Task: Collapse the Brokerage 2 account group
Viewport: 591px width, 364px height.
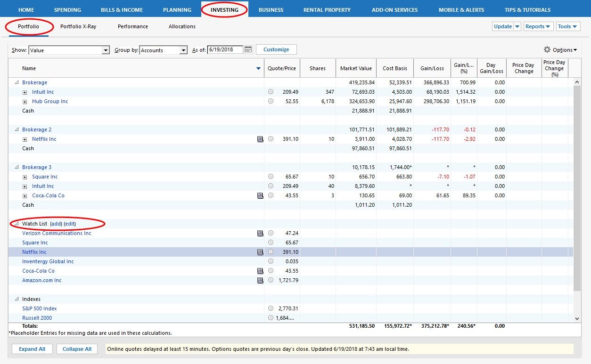Action: tap(16, 129)
